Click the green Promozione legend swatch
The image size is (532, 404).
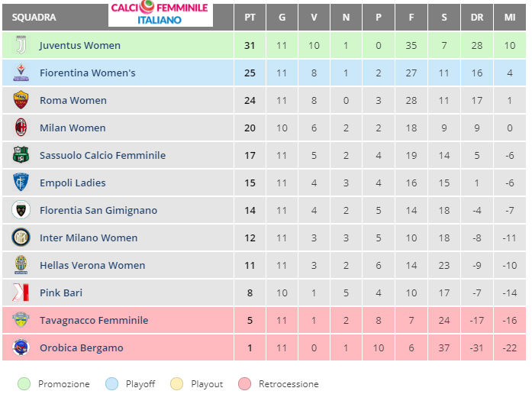(x=23, y=384)
